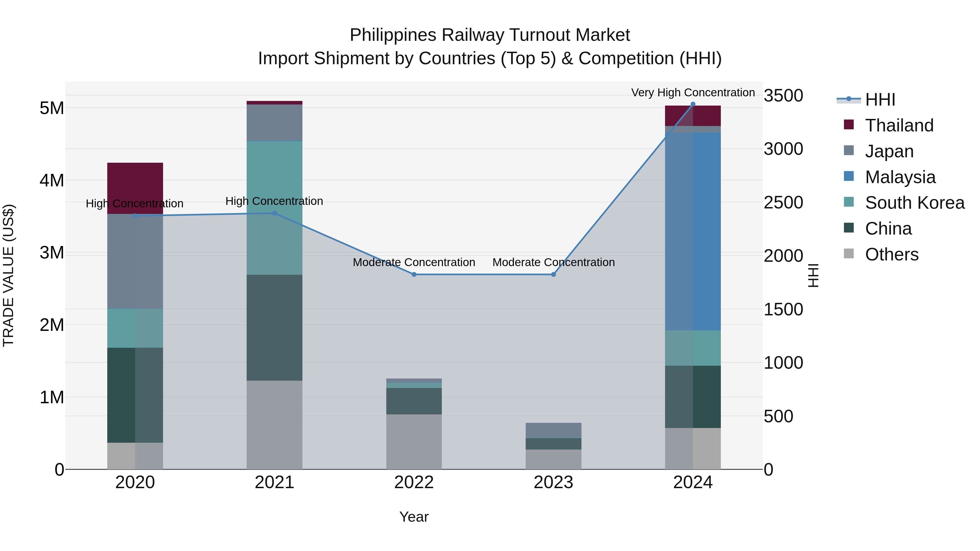Click the Malaysia segment of the 2024 bar
980x551 pixels.
[x=693, y=232]
